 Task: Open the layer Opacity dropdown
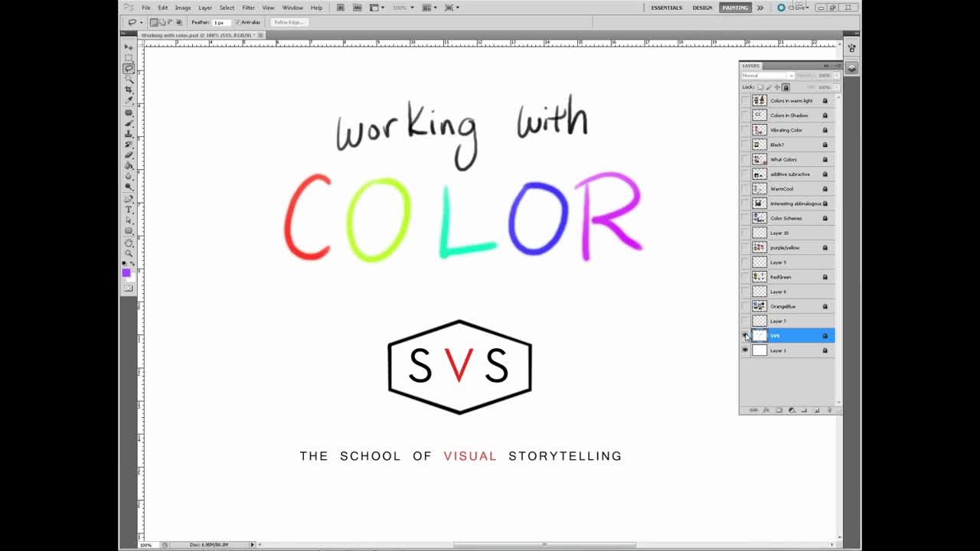pyautogui.click(x=837, y=76)
